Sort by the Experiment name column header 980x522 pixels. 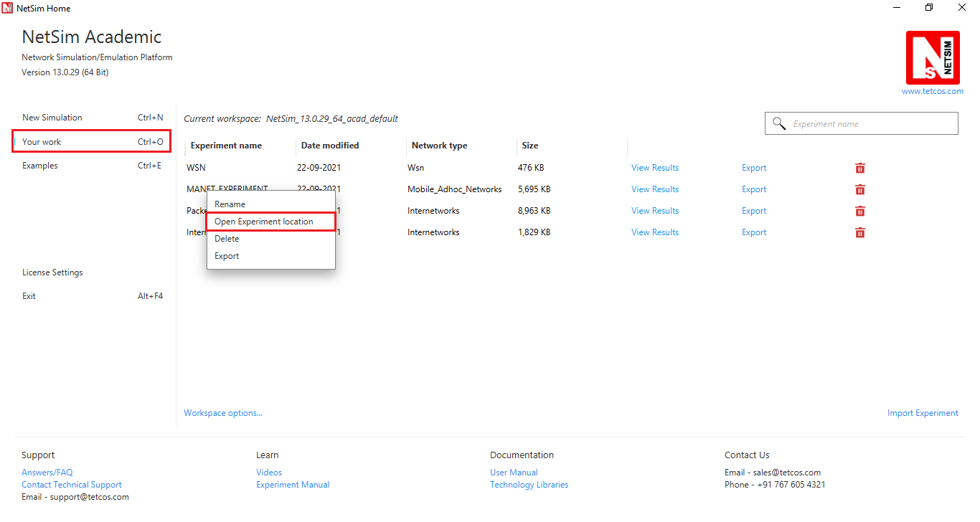pyautogui.click(x=226, y=146)
